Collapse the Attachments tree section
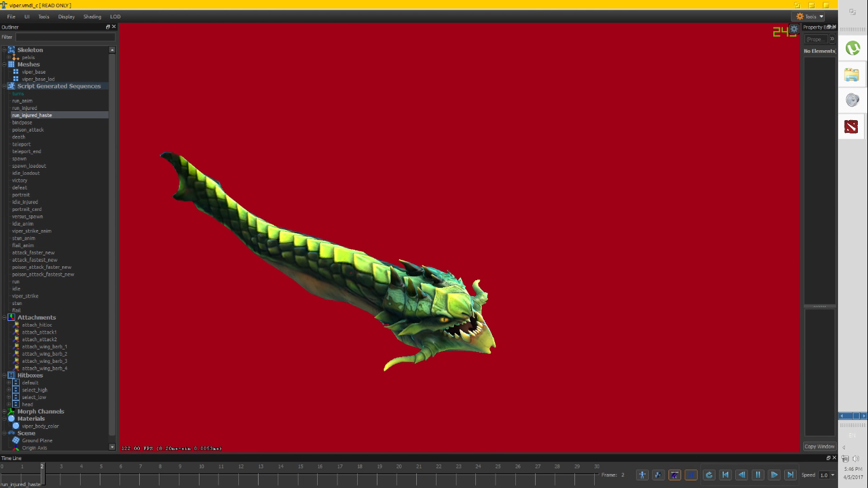The height and width of the screenshot is (488, 868). (4, 317)
